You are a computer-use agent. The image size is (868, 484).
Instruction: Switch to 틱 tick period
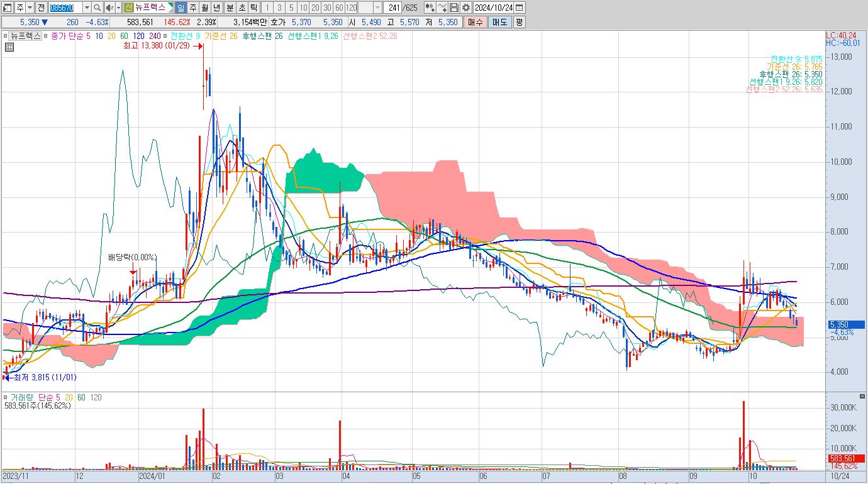253,8
